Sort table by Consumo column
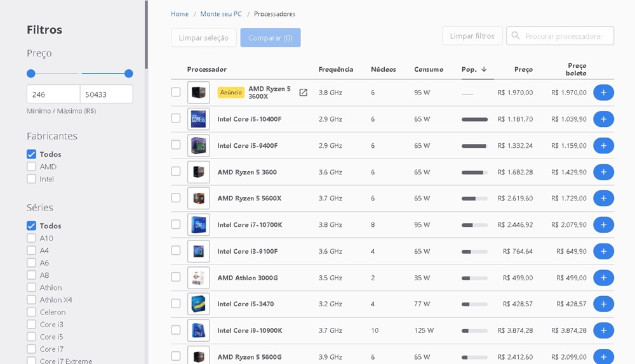635x364 pixels. [429, 69]
